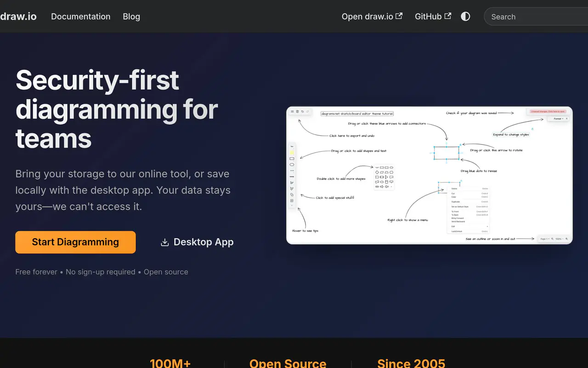Click the orange "100M+" statistic

click(170, 363)
